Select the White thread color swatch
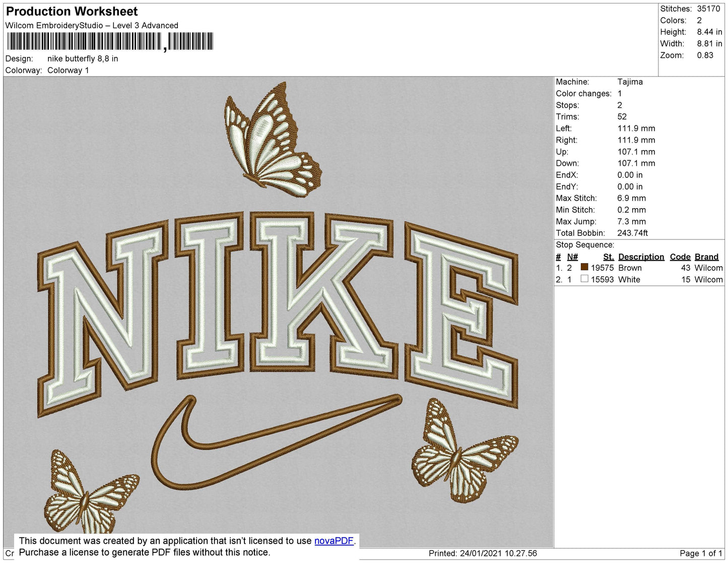Screen dimensions: 728x563 (584, 279)
